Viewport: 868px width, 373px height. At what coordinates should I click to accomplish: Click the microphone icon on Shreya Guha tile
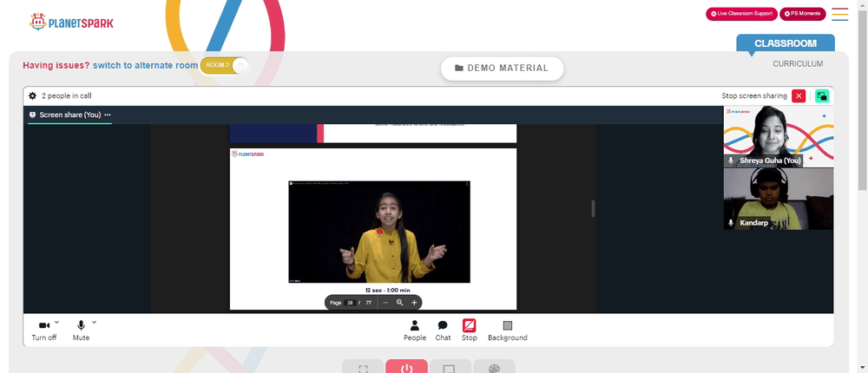point(731,160)
